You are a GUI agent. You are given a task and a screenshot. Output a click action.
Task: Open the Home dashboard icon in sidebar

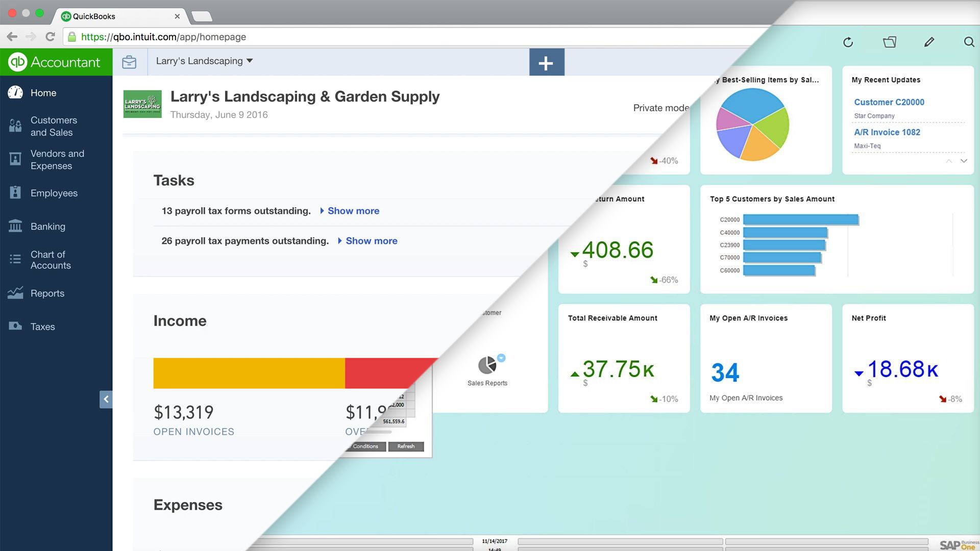[x=15, y=92]
